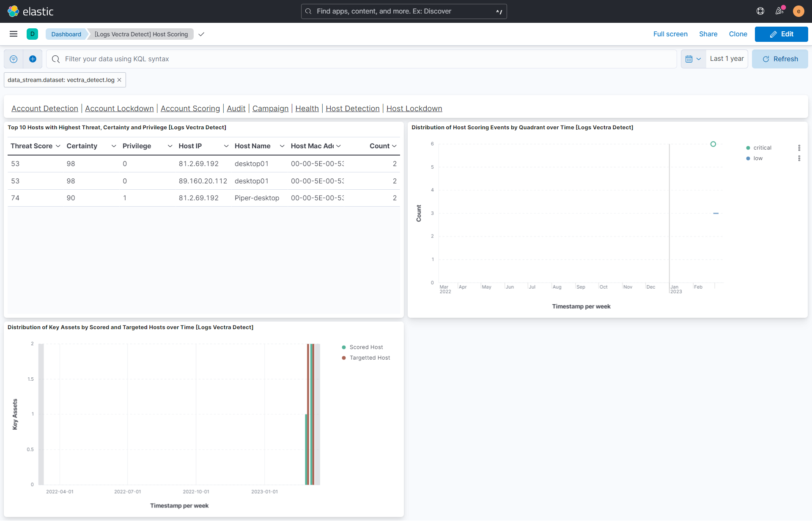This screenshot has width=812, height=521.
Task: Click the critical legend color dot
Action: [x=748, y=148]
